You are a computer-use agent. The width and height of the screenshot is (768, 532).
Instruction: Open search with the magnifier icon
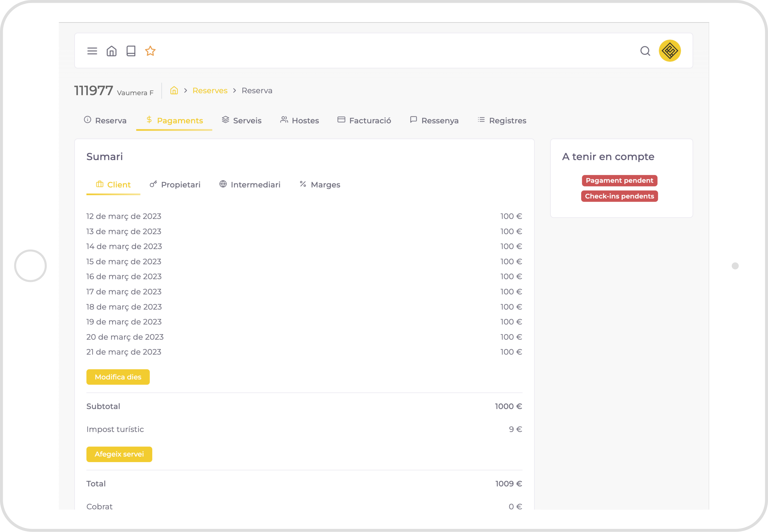point(645,51)
